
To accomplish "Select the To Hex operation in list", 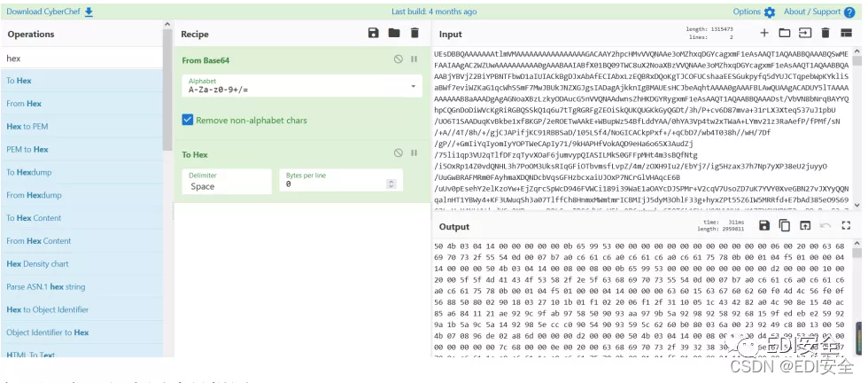I will pyautogui.click(x=81, y=81).
